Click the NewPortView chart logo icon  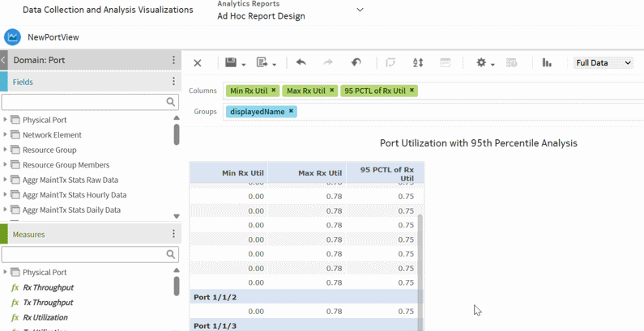(12, 37)
